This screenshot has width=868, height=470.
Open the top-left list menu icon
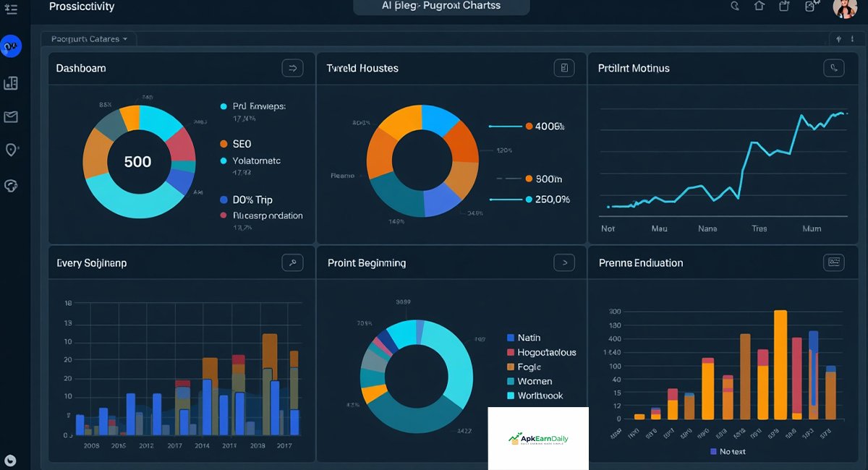[x=11, y=7]
